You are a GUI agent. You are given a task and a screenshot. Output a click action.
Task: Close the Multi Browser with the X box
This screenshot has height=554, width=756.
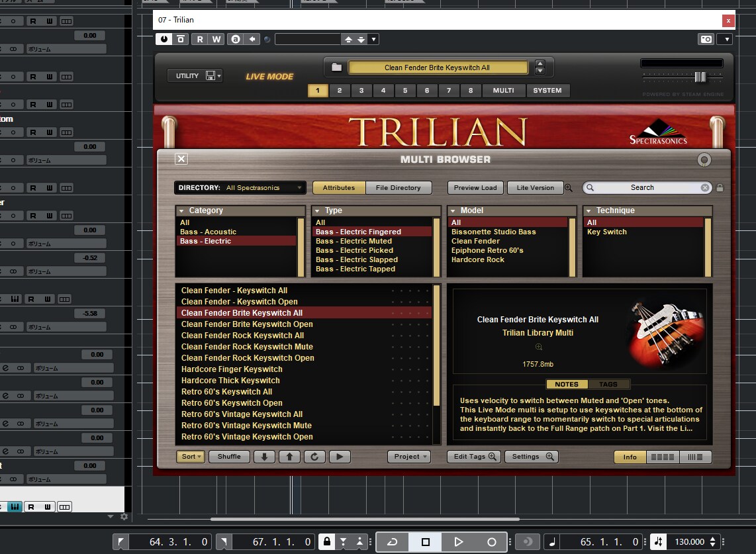pyautogui.click(x=181, y=159)
